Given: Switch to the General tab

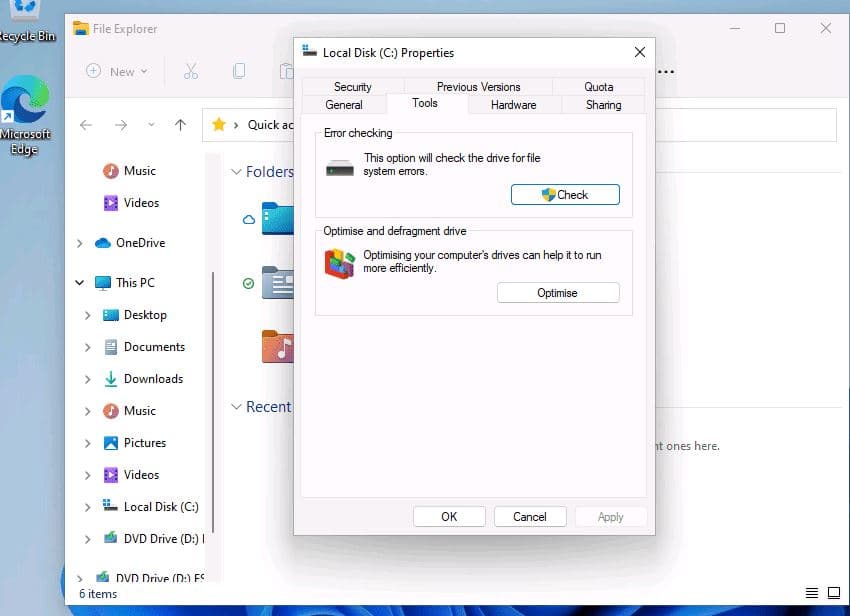Looking at the screenshot, I should click(x=344, y=105).
